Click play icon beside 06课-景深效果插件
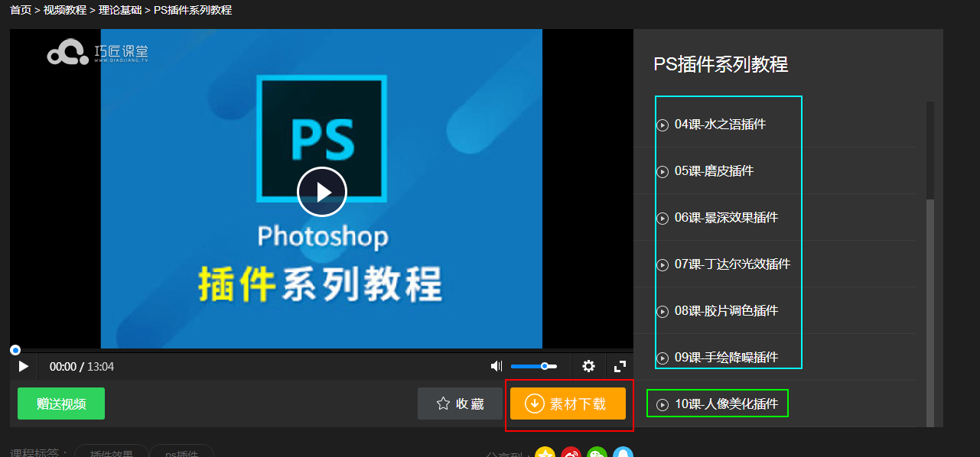980x457 pixels. click(x=663, y=219)
